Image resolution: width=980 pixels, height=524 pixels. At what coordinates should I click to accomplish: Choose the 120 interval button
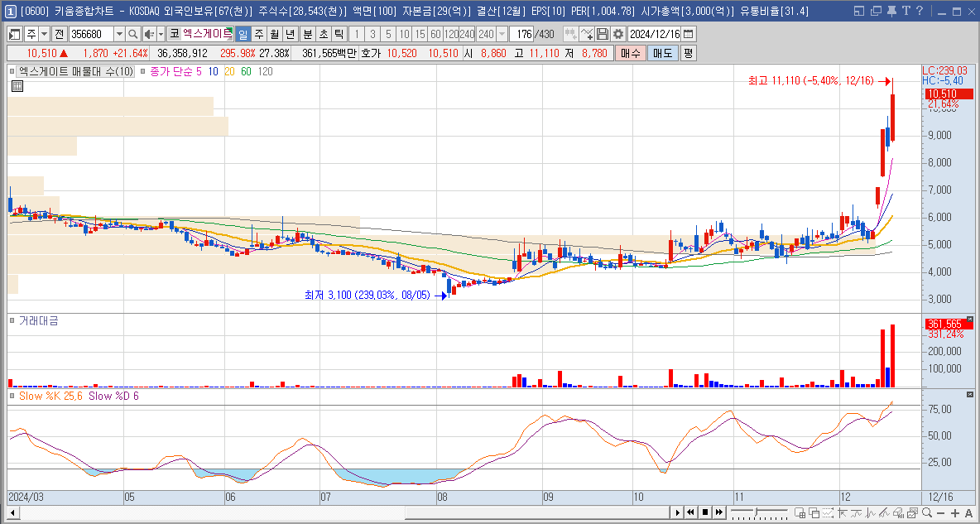pos(451,34)
